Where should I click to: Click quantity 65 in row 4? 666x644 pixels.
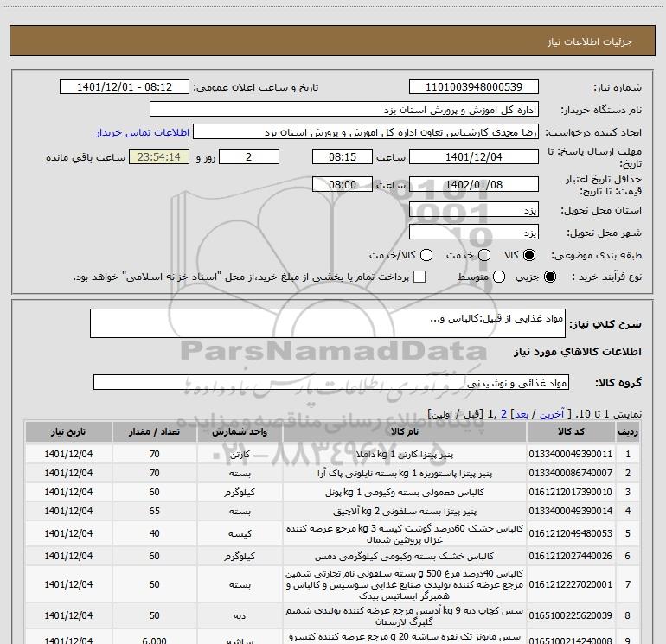tap(154, 511)
